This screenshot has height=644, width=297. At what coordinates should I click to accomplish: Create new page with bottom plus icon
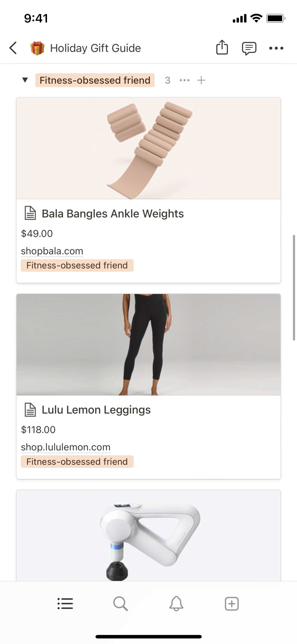click(x=232, y=604)
